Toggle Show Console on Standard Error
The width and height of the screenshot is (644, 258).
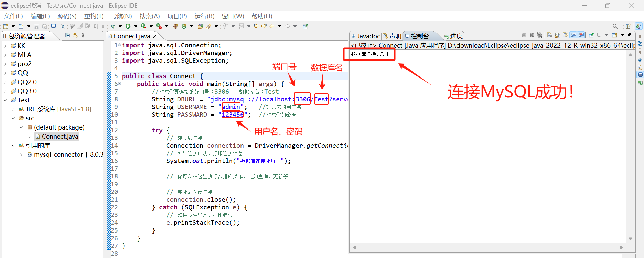click(581, 35)
